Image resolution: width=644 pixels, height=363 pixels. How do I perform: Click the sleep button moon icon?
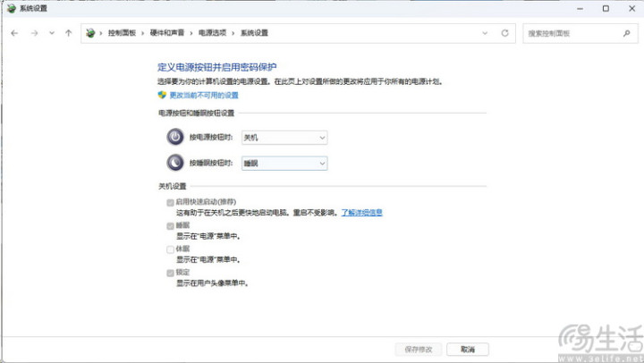[x=175, y=163]
